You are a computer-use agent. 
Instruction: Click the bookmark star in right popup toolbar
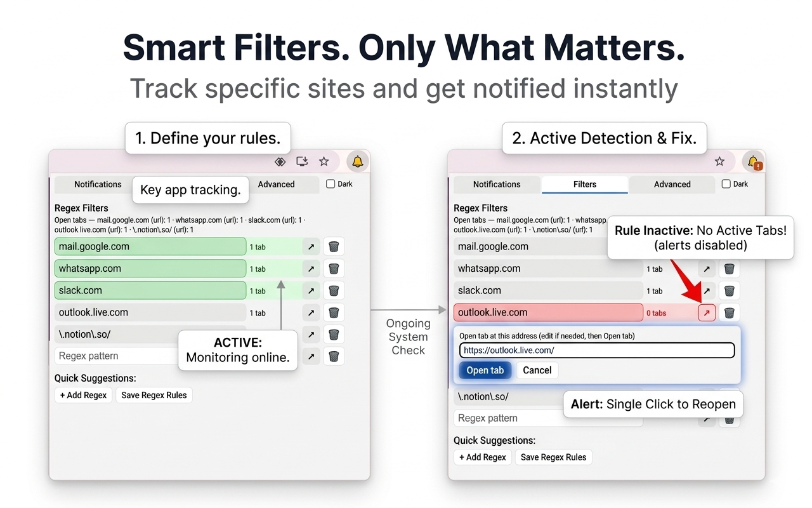pyautogui.click(x=719, y=162)
